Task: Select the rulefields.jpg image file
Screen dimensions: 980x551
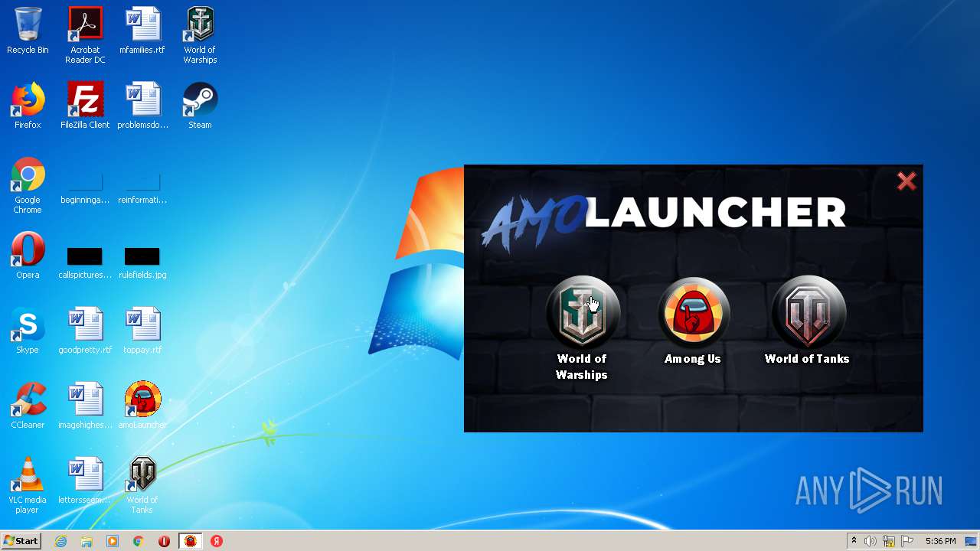Action: click(142, 262)
